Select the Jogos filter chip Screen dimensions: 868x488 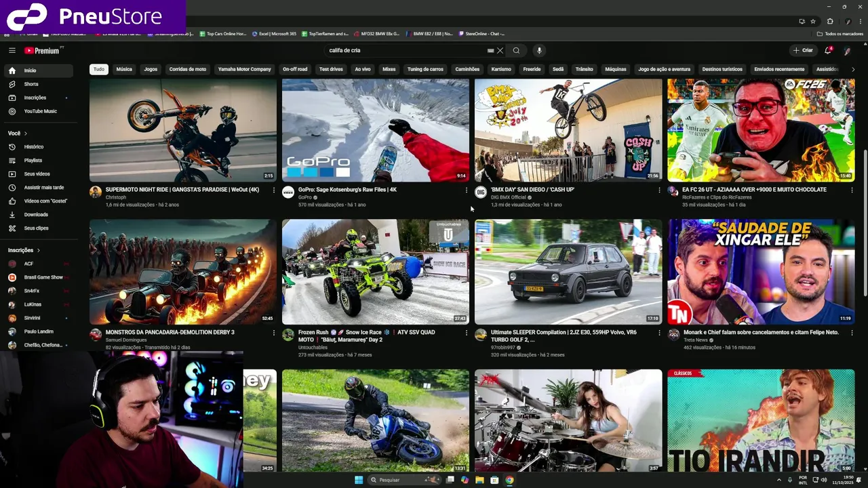point(151,69)
